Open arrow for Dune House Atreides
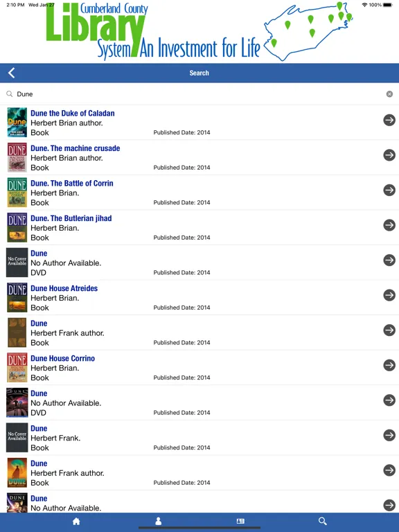Image resolution: width=399 pixels, height=532 pixels. pos(389,295)
